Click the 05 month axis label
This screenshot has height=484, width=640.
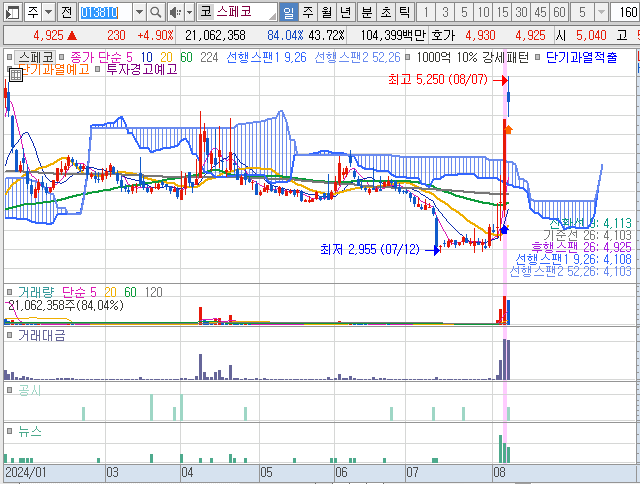266,473
